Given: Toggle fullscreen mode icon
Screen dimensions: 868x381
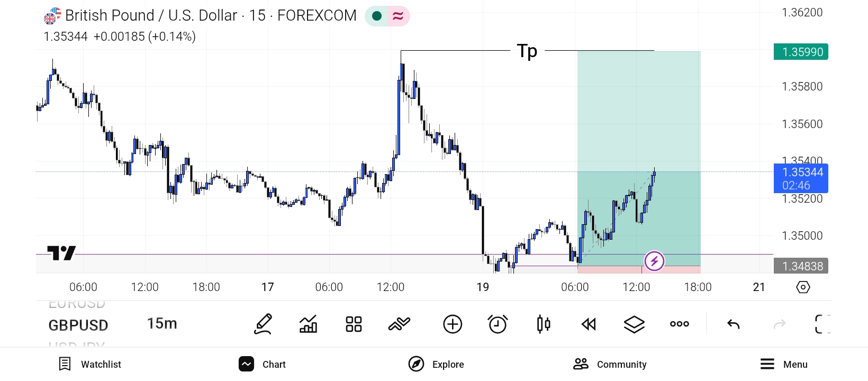Looking at the screenshot, I should pyautogui.click(x=822, y=324).
